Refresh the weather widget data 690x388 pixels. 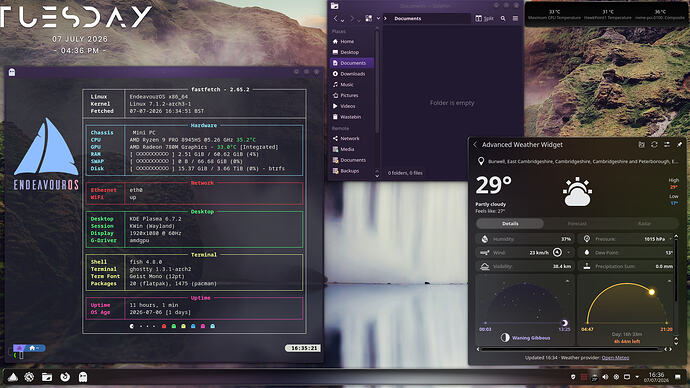coord(654,145)
